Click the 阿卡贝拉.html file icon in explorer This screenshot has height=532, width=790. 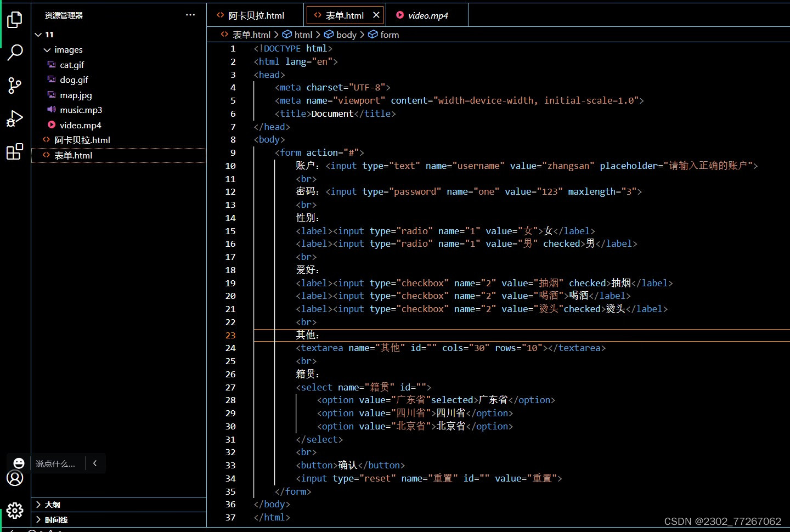[46, 140]
